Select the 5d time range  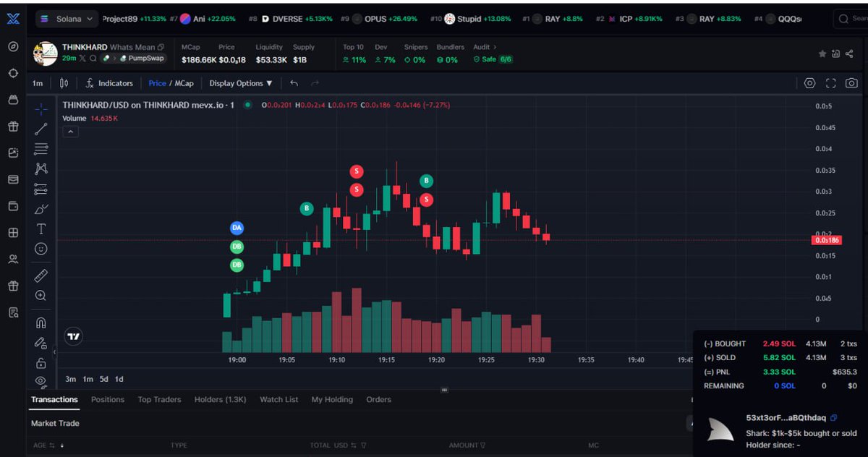tap(104, 379)
